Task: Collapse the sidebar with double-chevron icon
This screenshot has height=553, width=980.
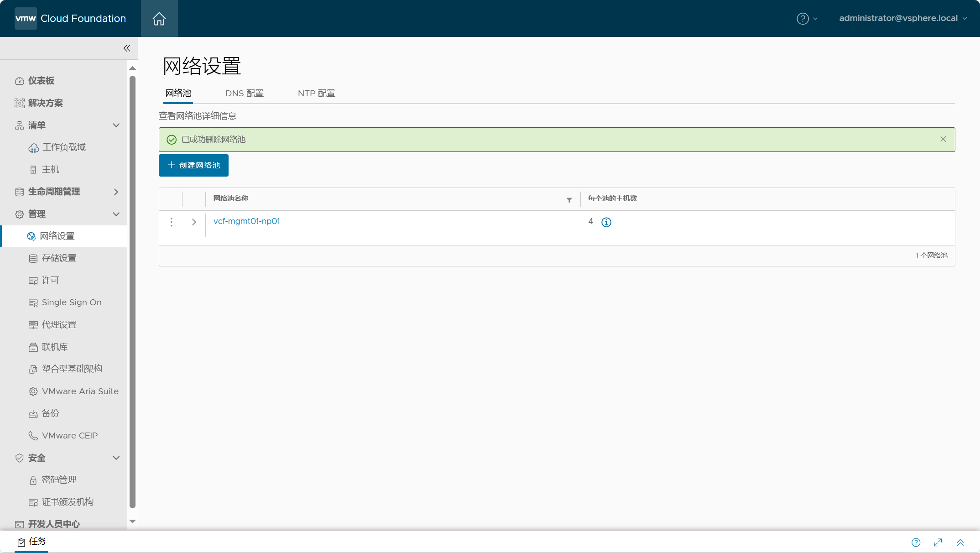Action: tap(127, 48)
